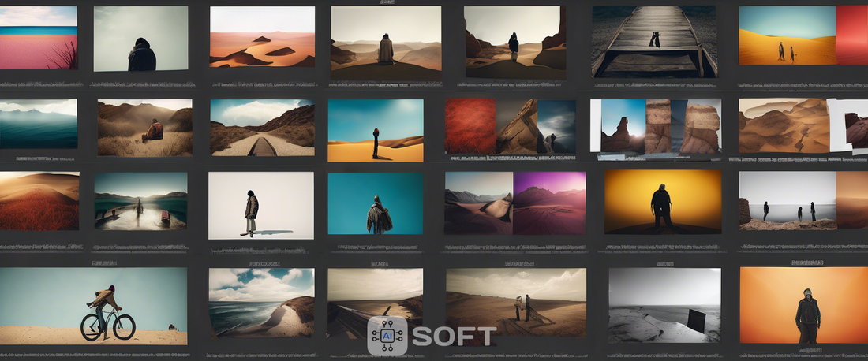The image size is (868, 361).
Task: Select the teal ocean with mountains image
Action: 38,124
